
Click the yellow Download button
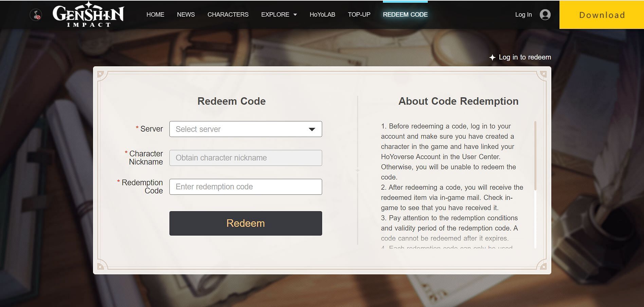[x=602, y=15]
